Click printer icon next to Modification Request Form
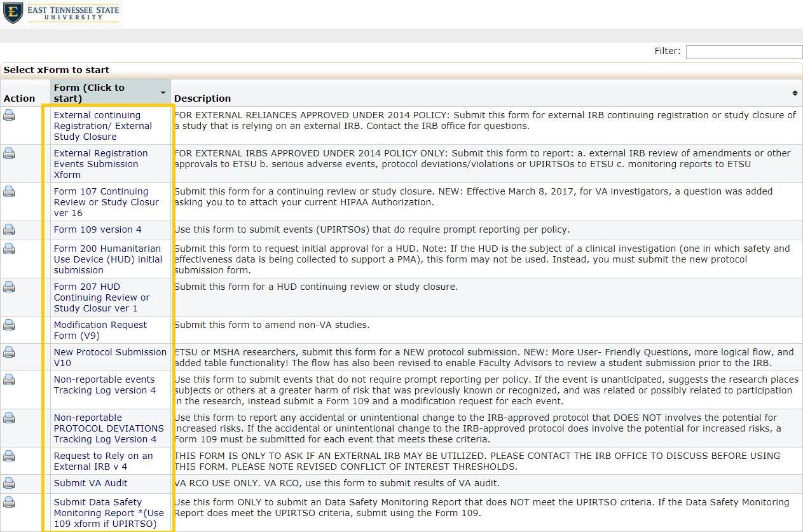803x532 pixels. tap(9, 325)
